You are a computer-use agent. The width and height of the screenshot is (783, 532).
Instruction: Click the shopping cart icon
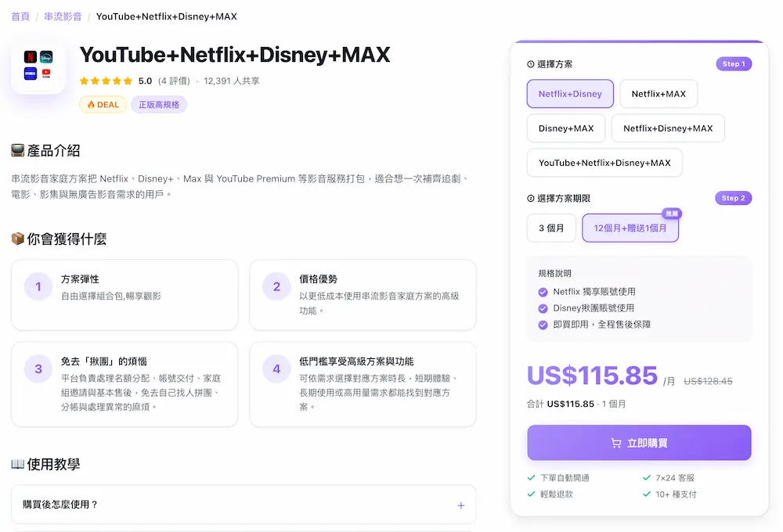tap(616, 443)
